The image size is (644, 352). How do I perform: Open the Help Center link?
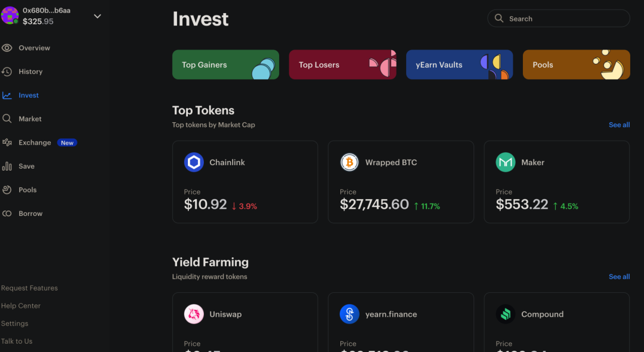tap(21, 305)
